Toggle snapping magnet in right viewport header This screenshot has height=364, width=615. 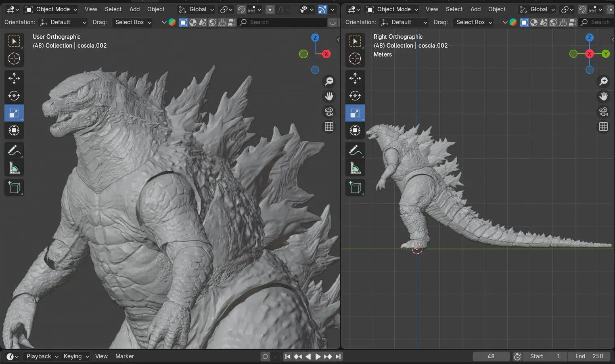pos(582,9)
